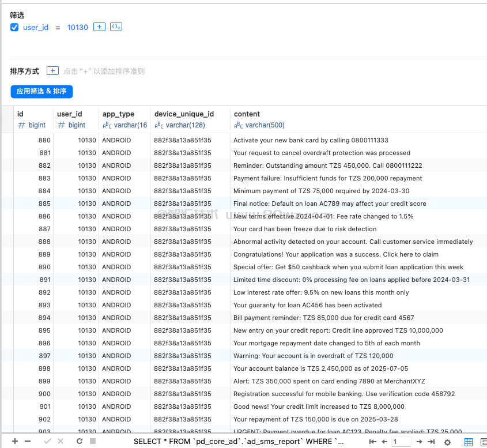Screen dimensions: 487x448
Task: Click the Apply Filter & Sort button
Action: 41,91
